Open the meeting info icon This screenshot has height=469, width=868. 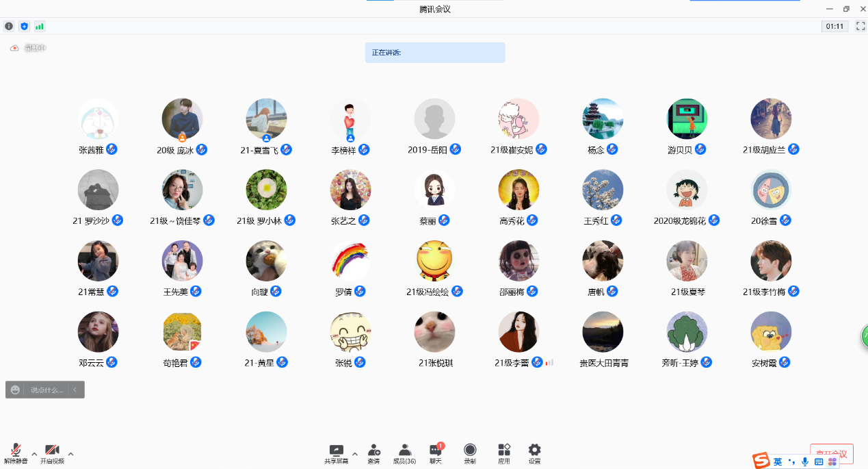tap(9, 26)
